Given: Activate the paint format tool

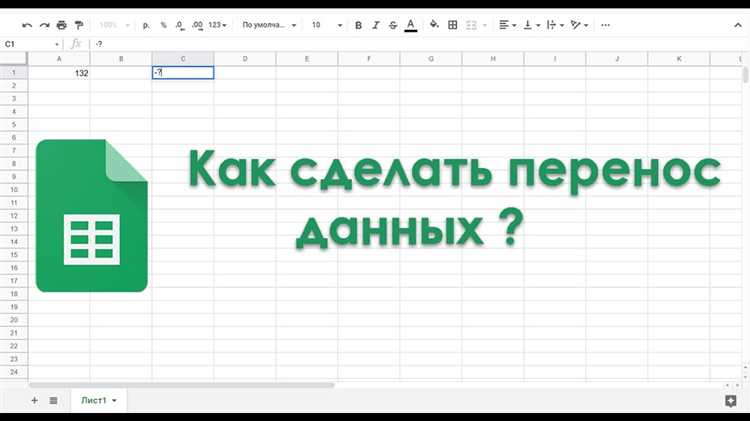Looking at the screenshot, I should coord(79,25).
